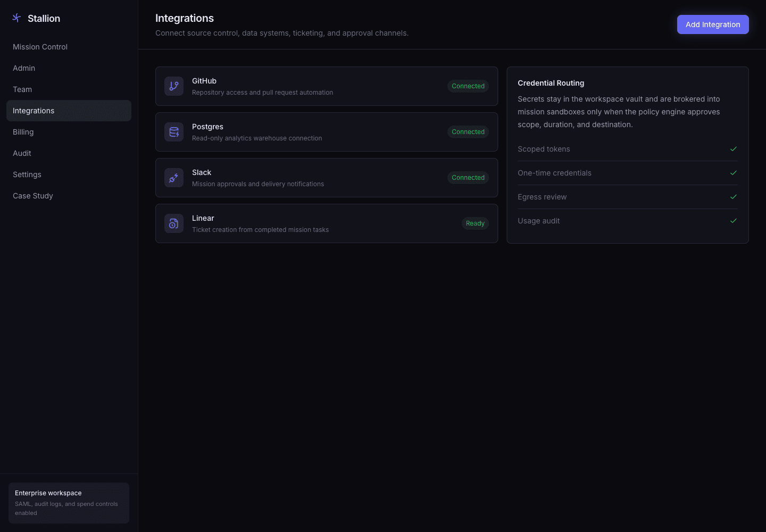Click the 'Secrets stay in the workspace vault' paragraph
Viewport: 766px width, 532px height.
tap(619, 112)
